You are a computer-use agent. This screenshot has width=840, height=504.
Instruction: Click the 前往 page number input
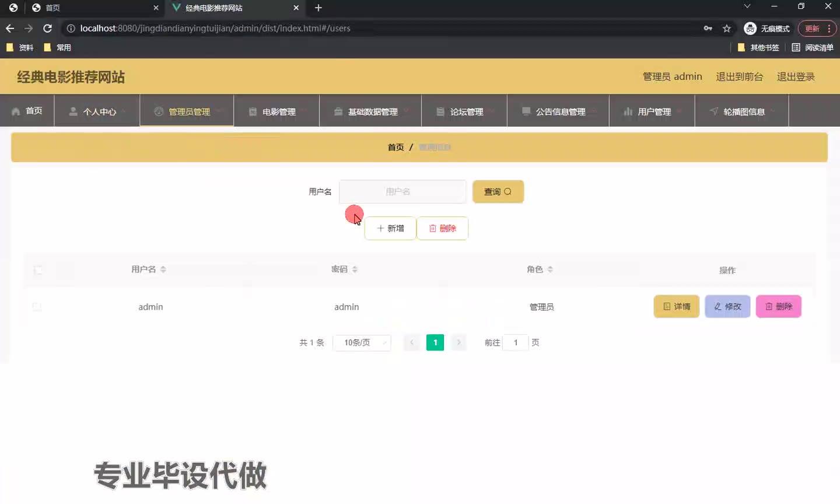tap(516, 342)
